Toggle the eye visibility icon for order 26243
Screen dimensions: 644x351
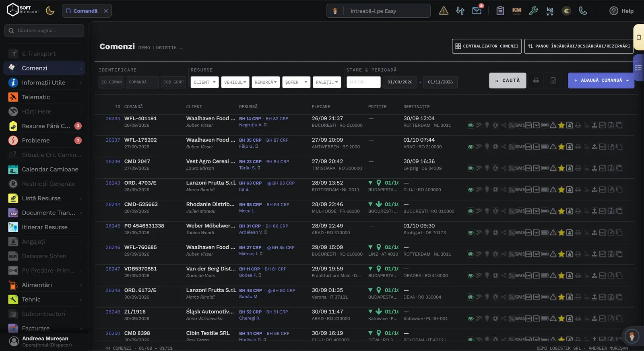pyautogui.click(x=470, y=190)
